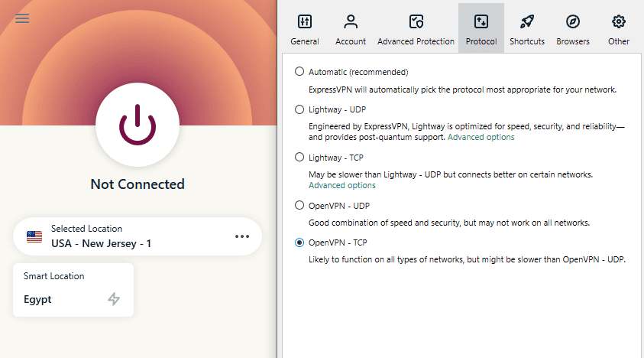Select the Automatic (recommended) protocol
This screenshot has height=358, width=644.
(x=299, y=72)
